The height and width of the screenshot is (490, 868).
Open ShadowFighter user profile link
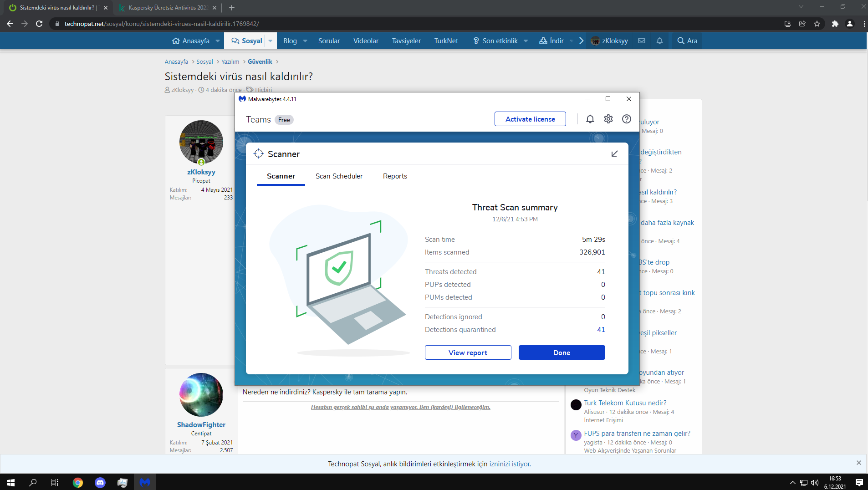tap(201, 425)
